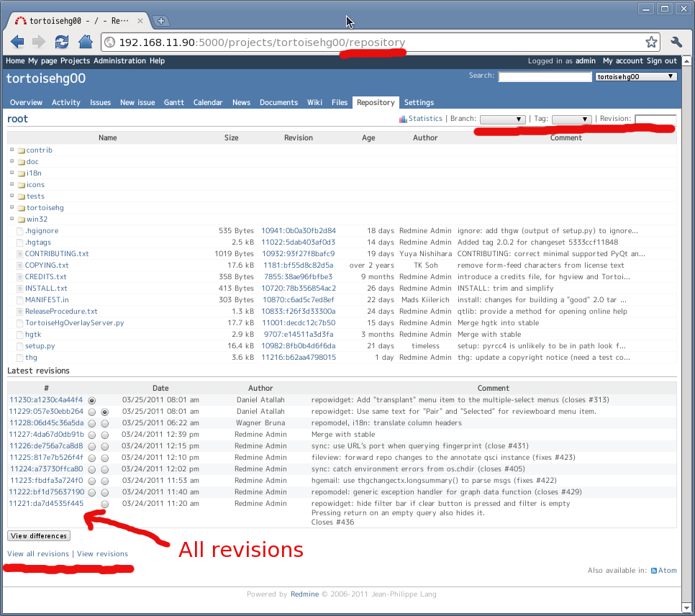Select first radio for revision 11226
This screenshot has width=695, height=616.
92,447
